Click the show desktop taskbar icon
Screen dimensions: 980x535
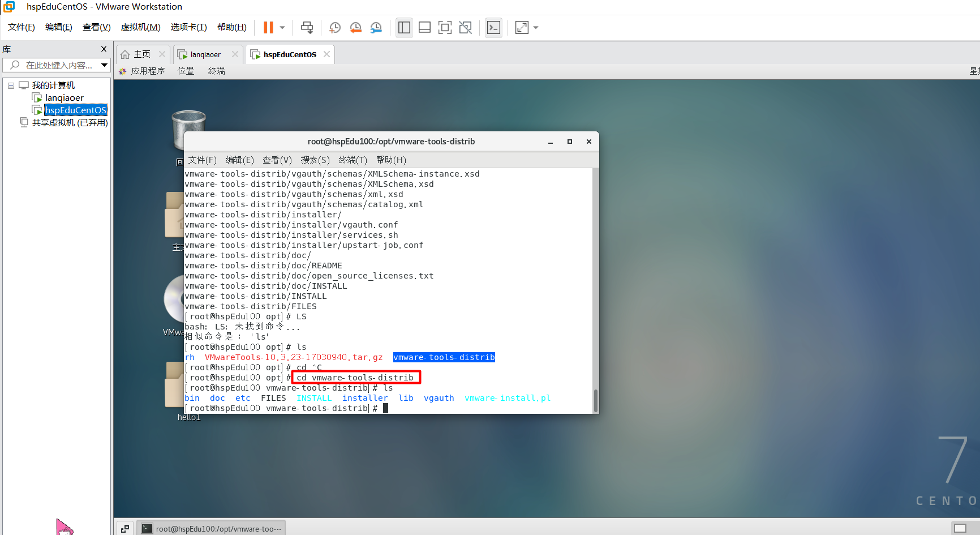pos(125,528)
